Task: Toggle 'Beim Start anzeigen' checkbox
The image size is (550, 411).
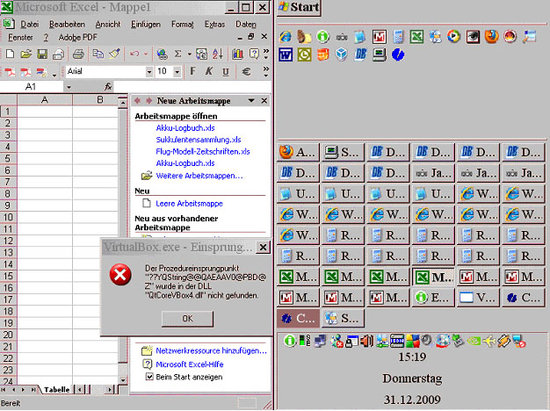Action: 149,377
